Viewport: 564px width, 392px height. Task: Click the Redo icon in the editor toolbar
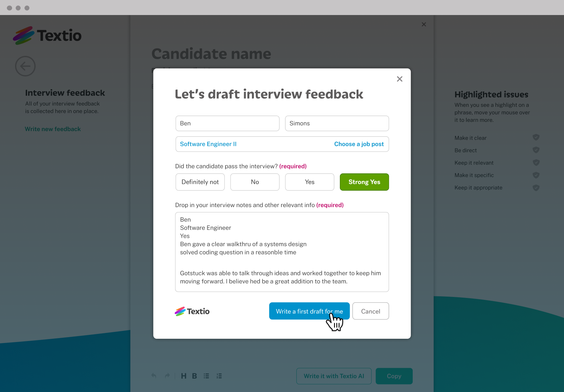point(167,376)
